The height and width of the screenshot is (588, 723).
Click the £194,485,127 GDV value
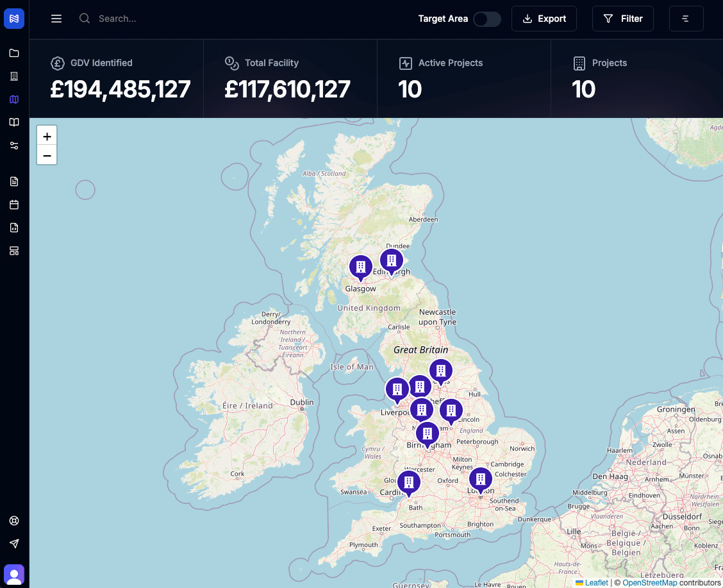click(120, 89)
